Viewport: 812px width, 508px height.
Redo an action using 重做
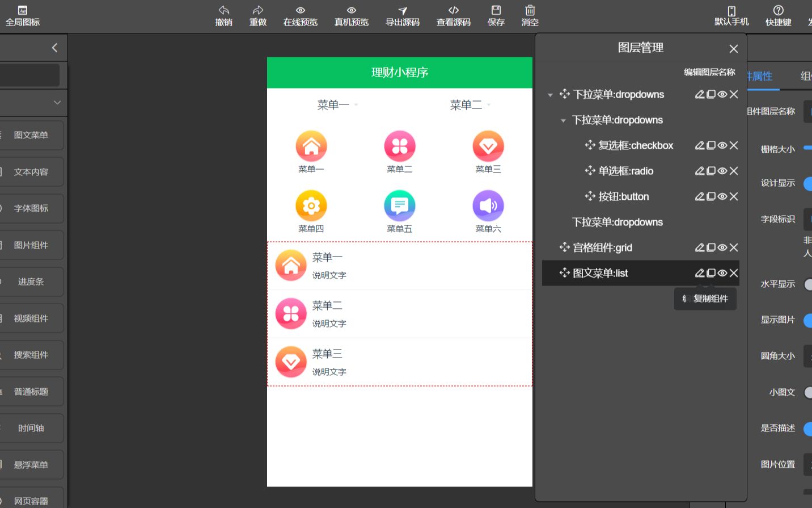tap(258, 16)
